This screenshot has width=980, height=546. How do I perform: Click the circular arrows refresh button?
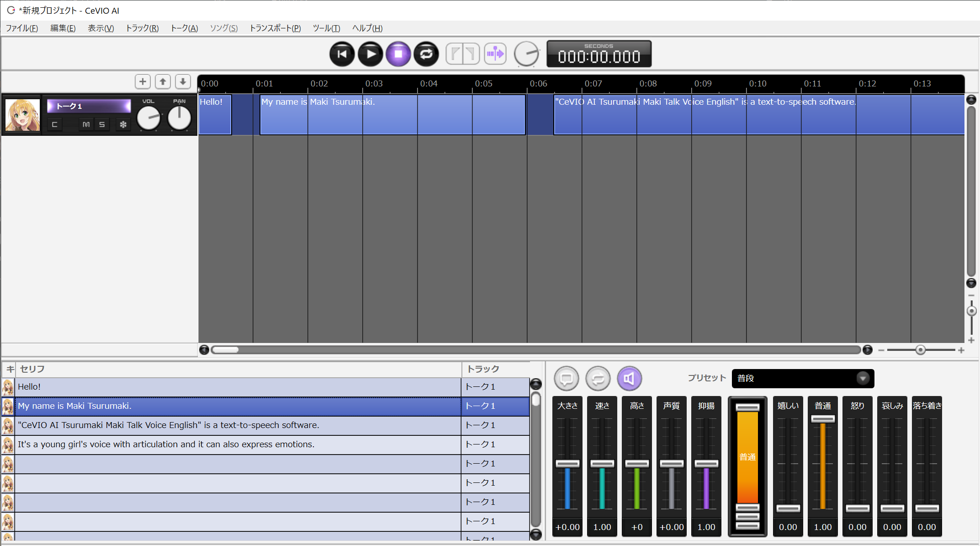point(598,379)
